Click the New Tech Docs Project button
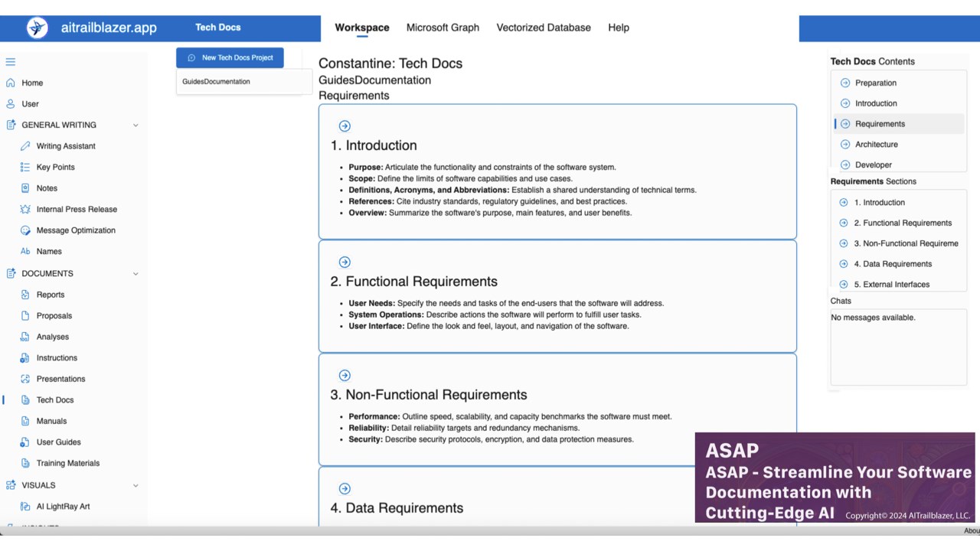 [x=230, y=57]
